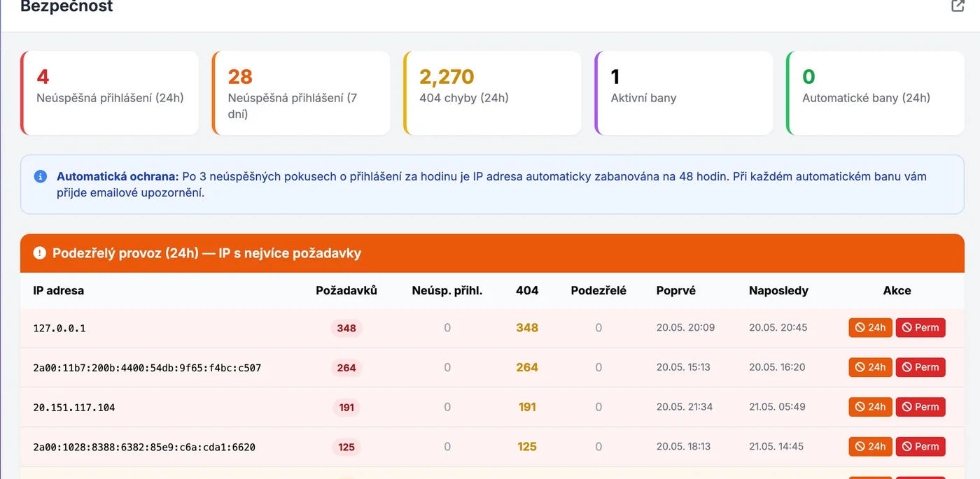The width and height of the screenshot is (980, 479).
Task: Click last-seen time 20.05. 20:45
Action: [x=778, y=327]
